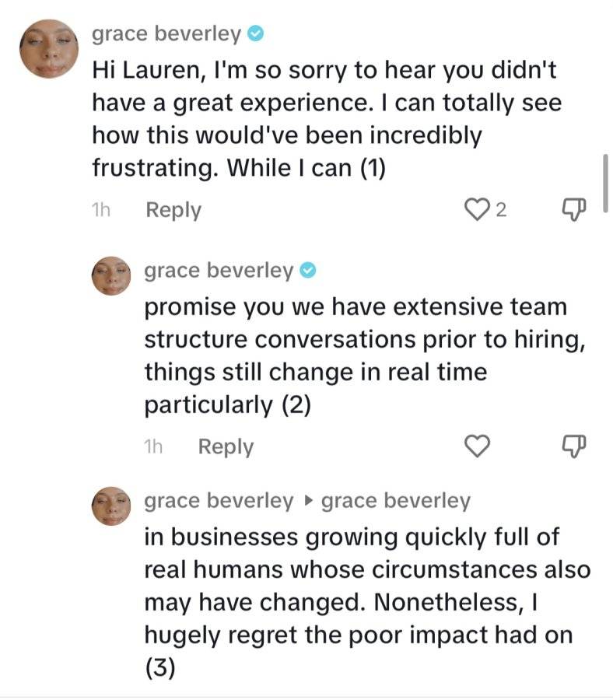Reply to 'Hi Lauren' comment
Screen dimensions: 613x700
pos(173,210)
